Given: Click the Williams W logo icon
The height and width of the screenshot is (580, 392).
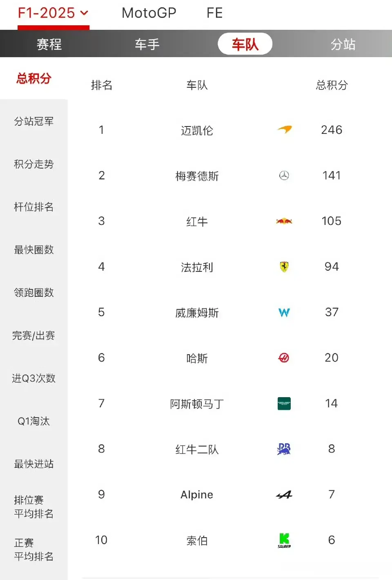Looking at the screenshot, I should 284,313.
